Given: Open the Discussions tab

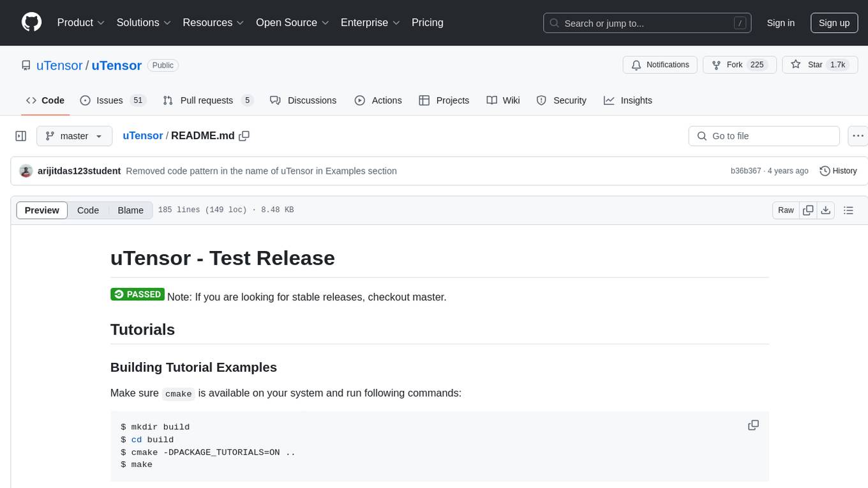Looking at the screenshot, I should [x=303, y=100].
